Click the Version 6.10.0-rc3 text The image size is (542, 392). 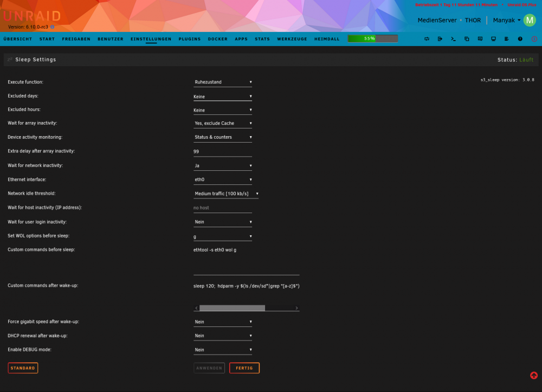[x=28, y=27]
